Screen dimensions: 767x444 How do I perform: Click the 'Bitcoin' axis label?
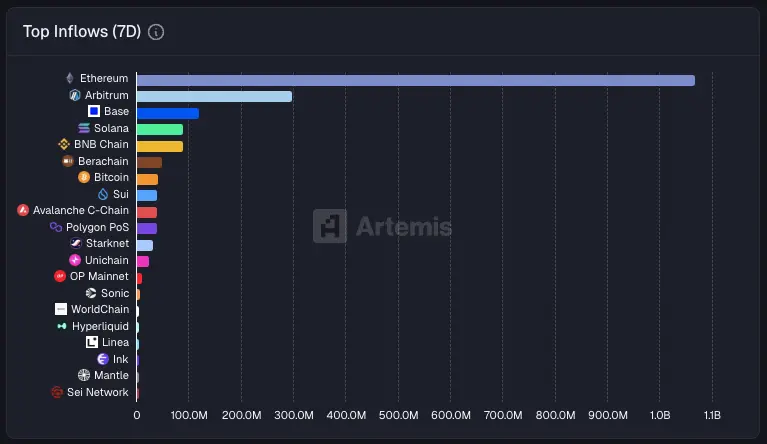(x=112, y=177)
